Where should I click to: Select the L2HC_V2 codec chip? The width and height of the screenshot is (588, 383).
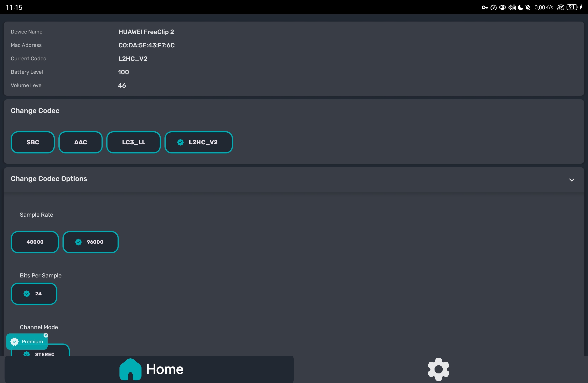click(199, 142)
